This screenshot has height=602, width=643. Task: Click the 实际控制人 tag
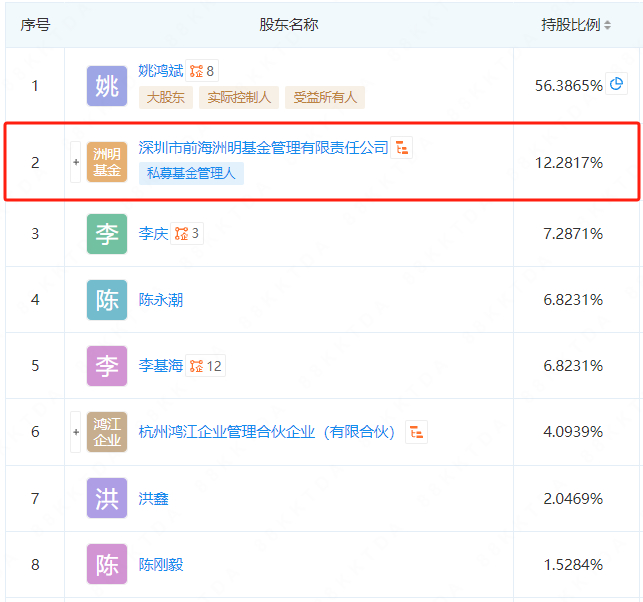(239, 98)
